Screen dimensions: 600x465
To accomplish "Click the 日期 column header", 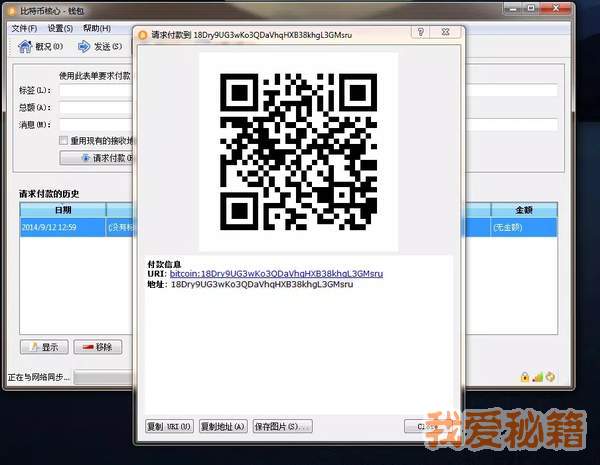I will (63, 210).
